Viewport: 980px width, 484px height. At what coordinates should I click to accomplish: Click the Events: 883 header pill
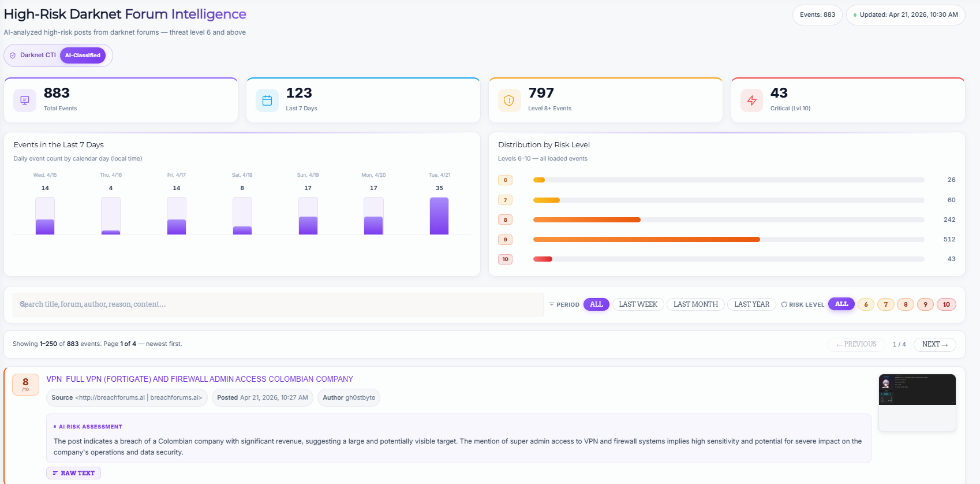tap(817, 15)
